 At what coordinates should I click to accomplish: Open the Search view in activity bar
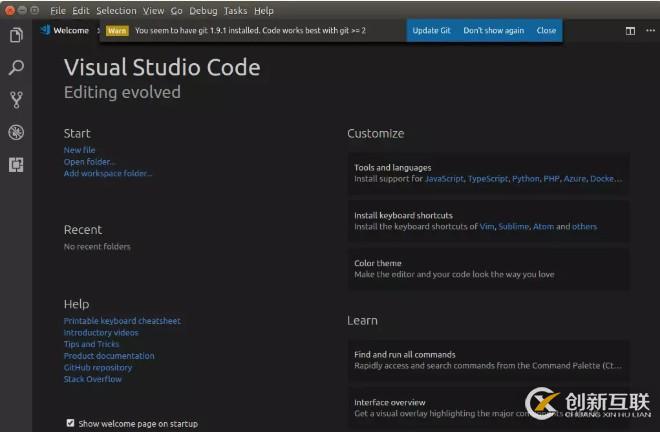(16, 67)
